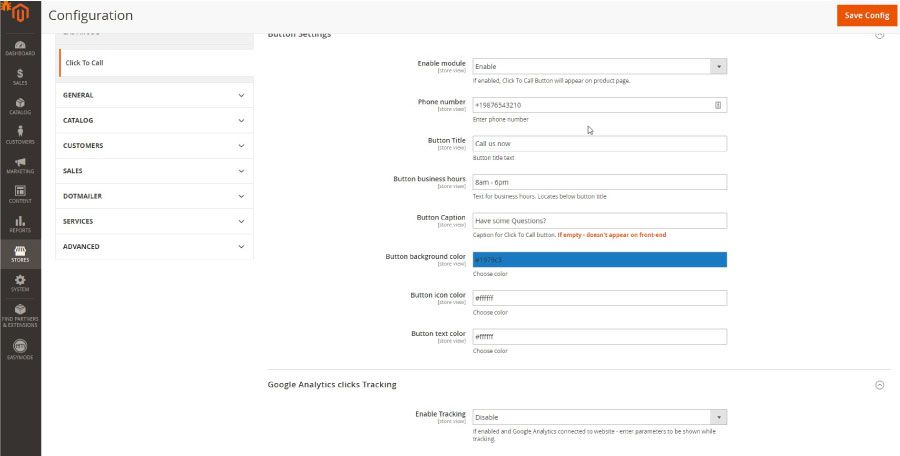Click the Save Config button
The image size is (900, 456).
[x=866, y=15]
